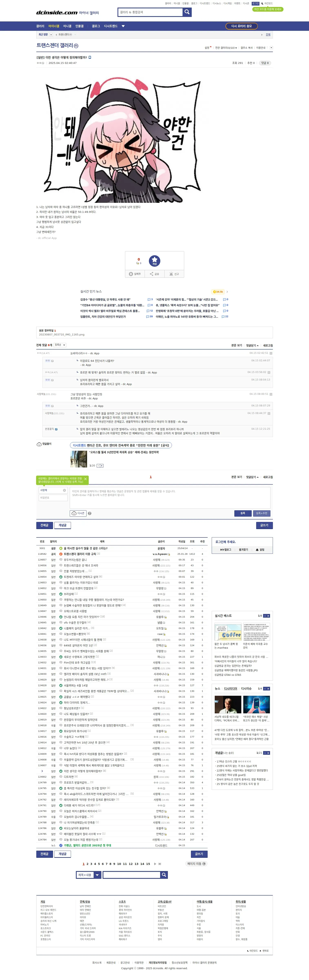The width and height of the screenshot is (309, 980).
Task: Click upper 전체글 button
Action: coord(44,525)
